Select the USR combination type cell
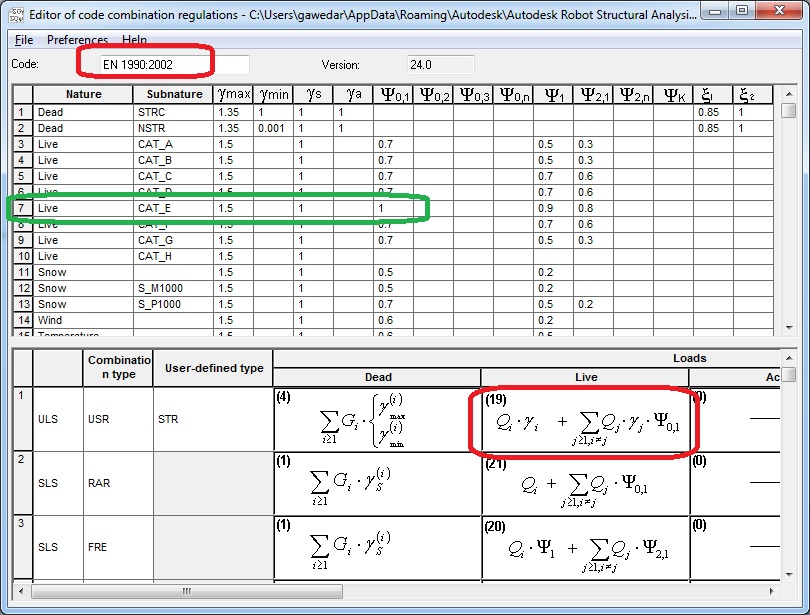The image size is (810, 615). (118, 419)
